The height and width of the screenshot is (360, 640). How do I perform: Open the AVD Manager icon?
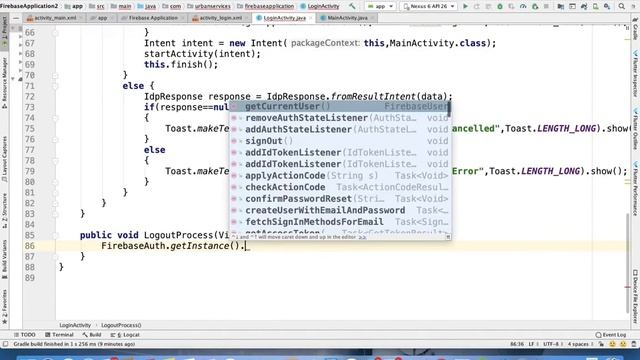tap(596, 6)
